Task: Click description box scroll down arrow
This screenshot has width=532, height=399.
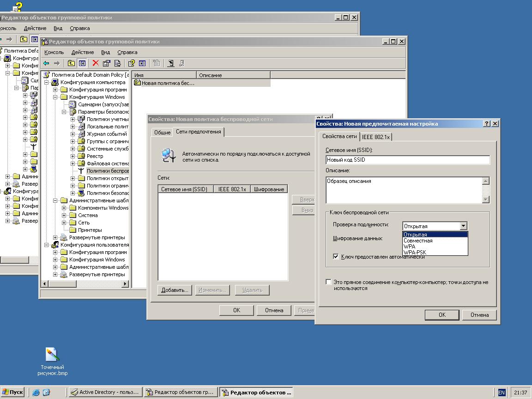Action: tap(485, 199)
